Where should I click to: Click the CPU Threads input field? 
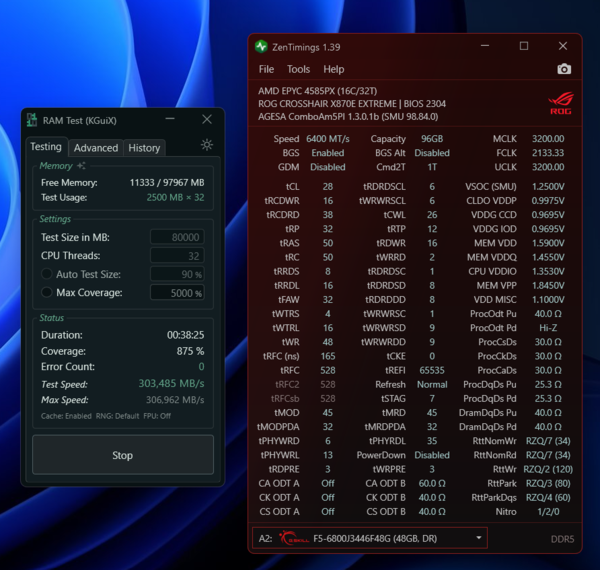(x=177, y=256)
